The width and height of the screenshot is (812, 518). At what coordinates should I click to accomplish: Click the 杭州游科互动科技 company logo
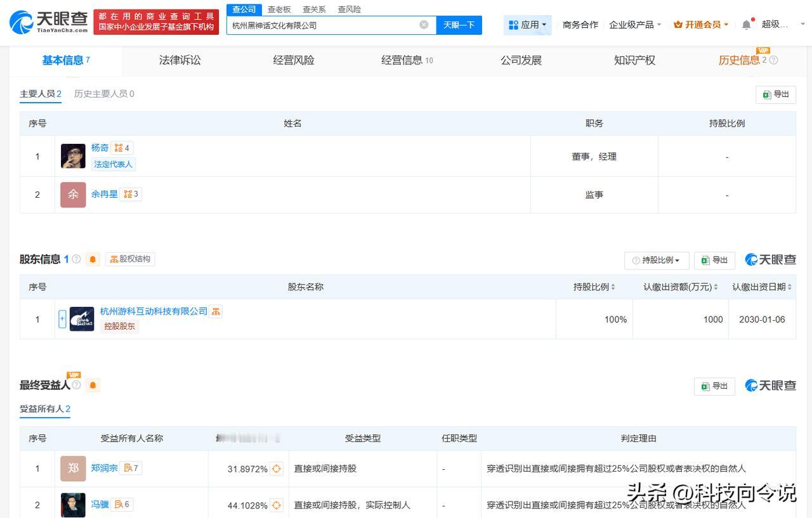point(82,319)
